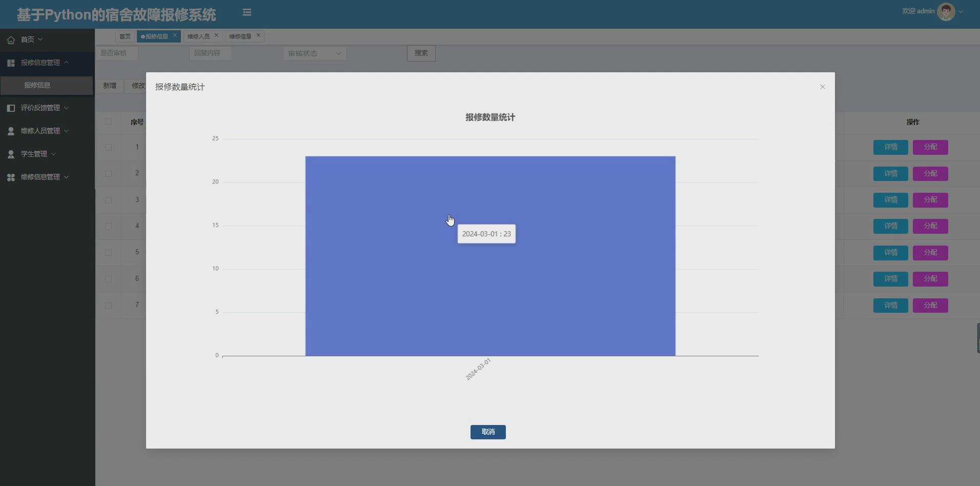The height and width of the screenshot is (486, 980).
Task: Click the 搜索 button
Action: (x=421, y=53)
